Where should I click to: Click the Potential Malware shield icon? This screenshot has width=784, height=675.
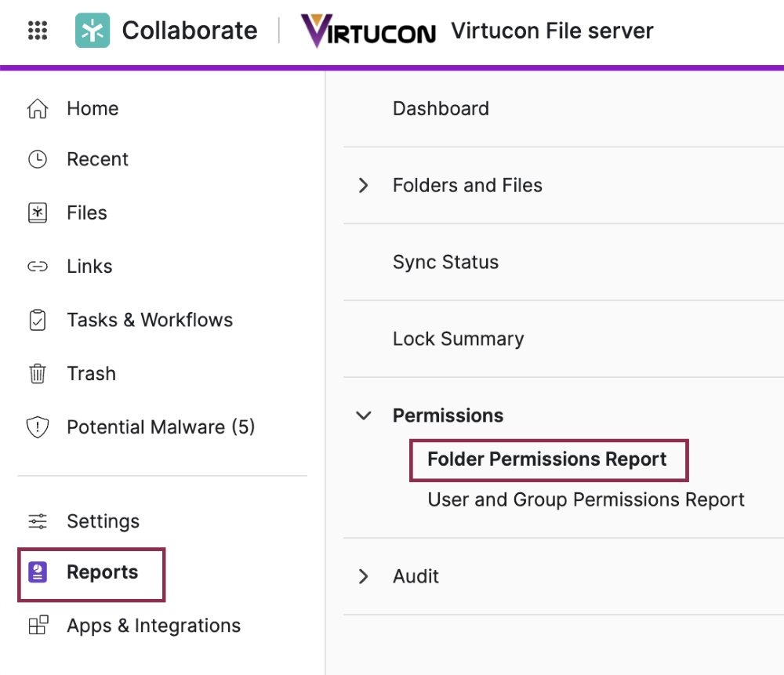pos(38,427)
